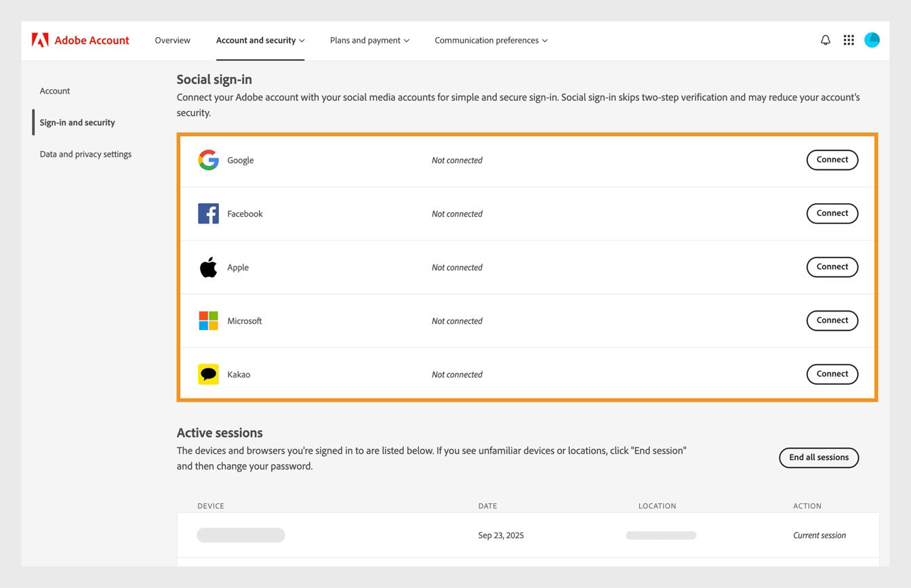
Task: Switch to the Overview tab
Action: pos(171,40)
